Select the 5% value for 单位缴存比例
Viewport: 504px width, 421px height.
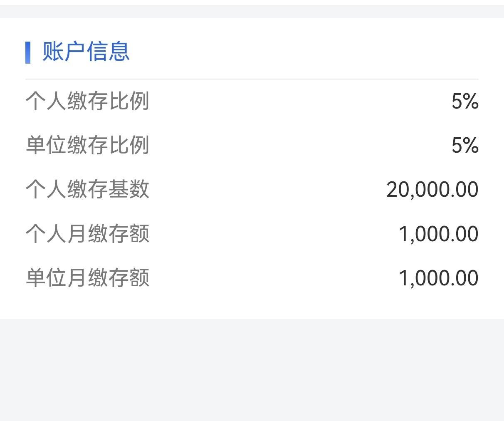tap(465, 145)
